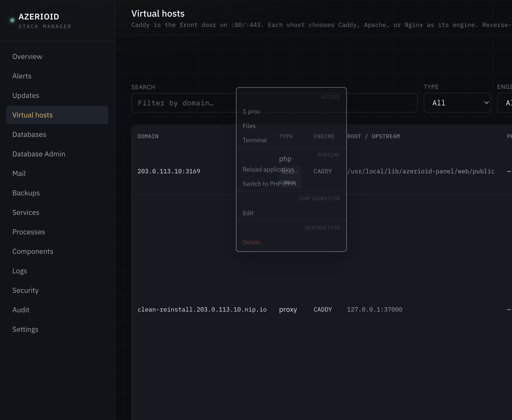Open Logs page
Viewport: 512px width, 420px height.
coord(57,271)
